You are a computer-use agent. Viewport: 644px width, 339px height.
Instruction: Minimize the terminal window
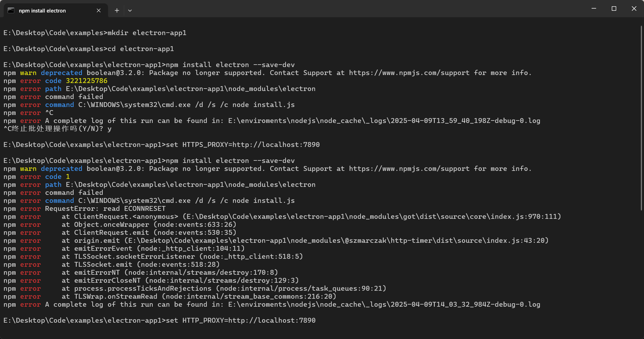click(x=594, y=8)
